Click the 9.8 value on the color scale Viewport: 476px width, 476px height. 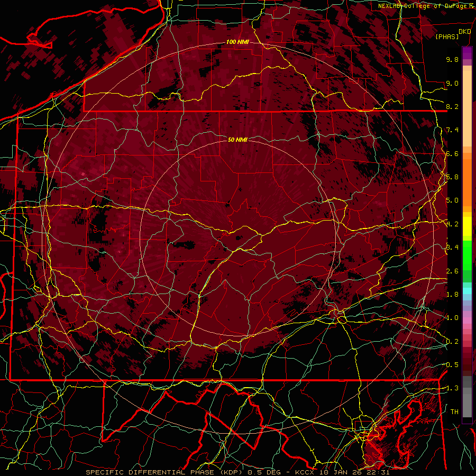click(452, 59)
